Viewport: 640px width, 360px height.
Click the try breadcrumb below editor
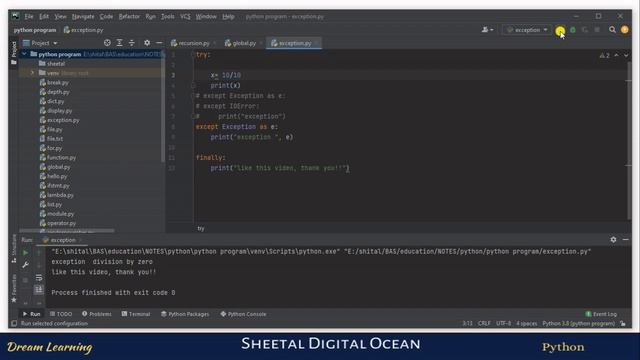(201, 229)
